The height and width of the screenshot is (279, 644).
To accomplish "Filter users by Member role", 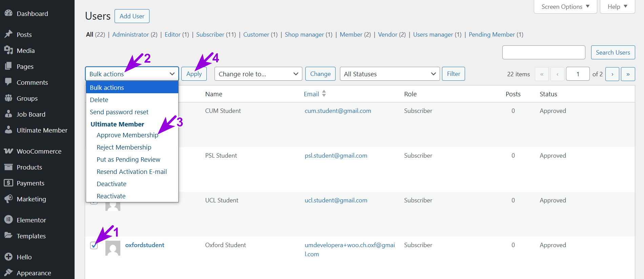I will (x=351, y=34).
